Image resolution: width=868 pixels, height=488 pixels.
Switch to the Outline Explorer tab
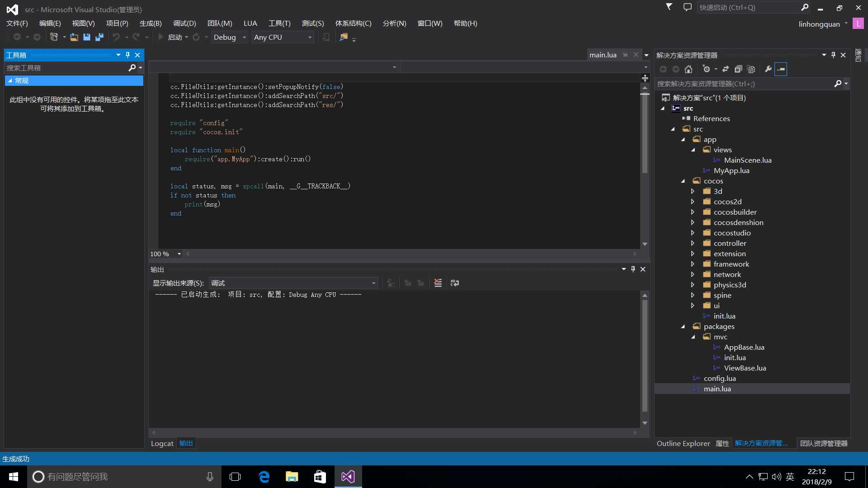coord(683,443)
